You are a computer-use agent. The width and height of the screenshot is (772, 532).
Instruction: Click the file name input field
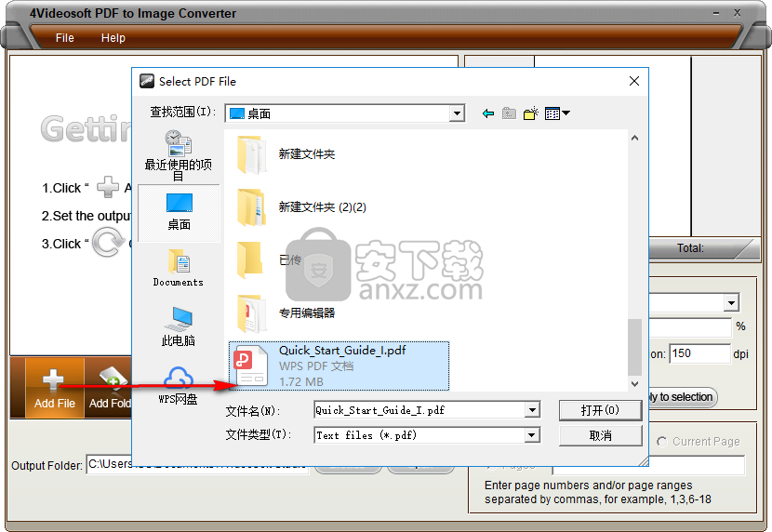pos(419,410)
